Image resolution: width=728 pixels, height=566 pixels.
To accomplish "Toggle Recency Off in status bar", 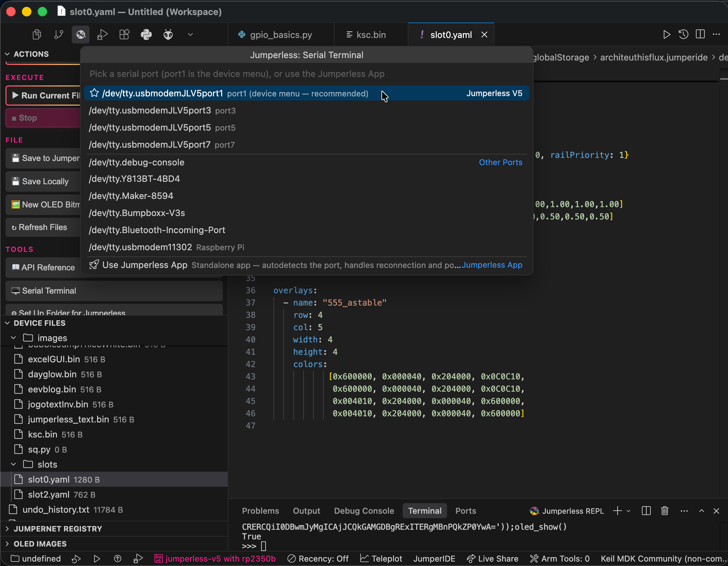I will point(318,559).
